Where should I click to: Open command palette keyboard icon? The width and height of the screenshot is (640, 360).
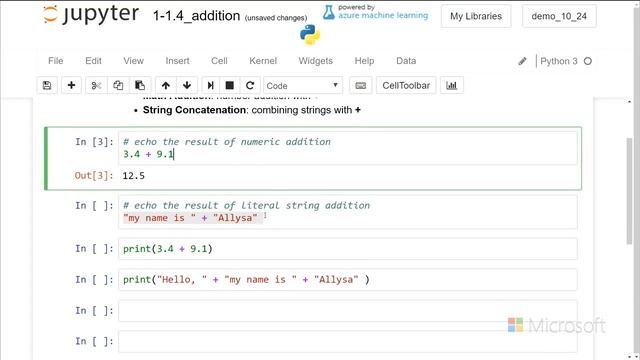pos(361,85)
